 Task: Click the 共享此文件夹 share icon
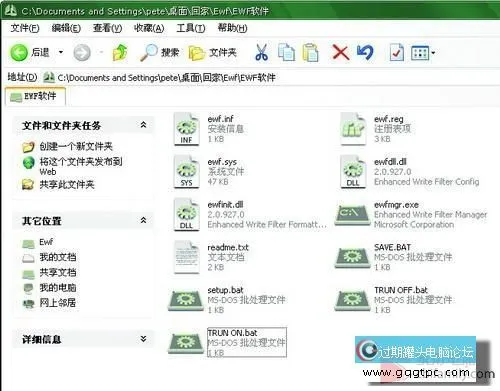28,184
